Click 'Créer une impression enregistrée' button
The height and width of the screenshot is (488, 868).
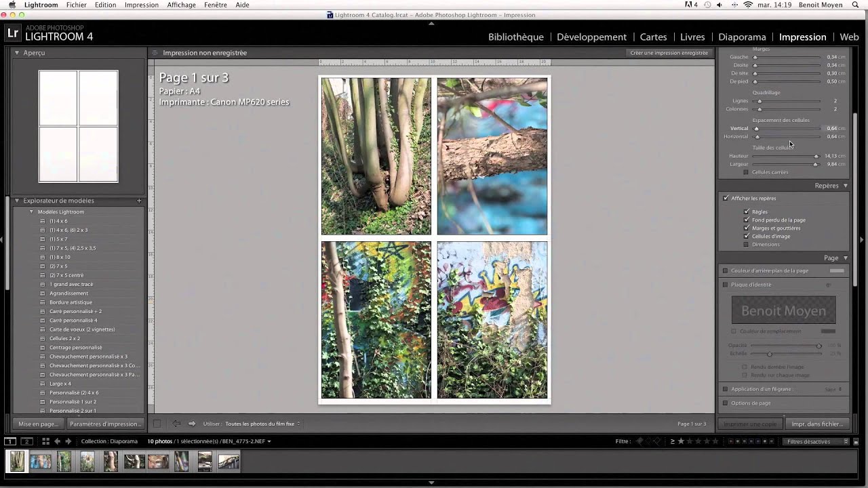pos(669,53)
